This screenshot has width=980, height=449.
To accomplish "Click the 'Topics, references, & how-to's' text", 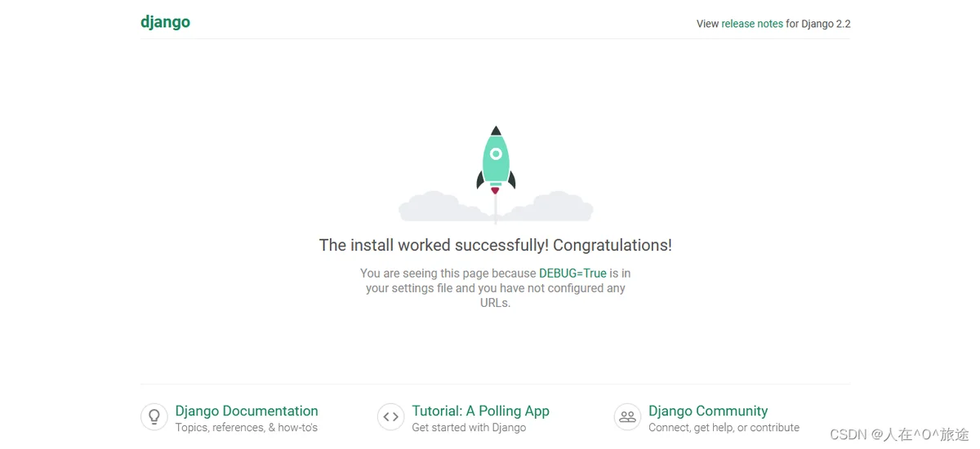I will (x=247, y=428).
